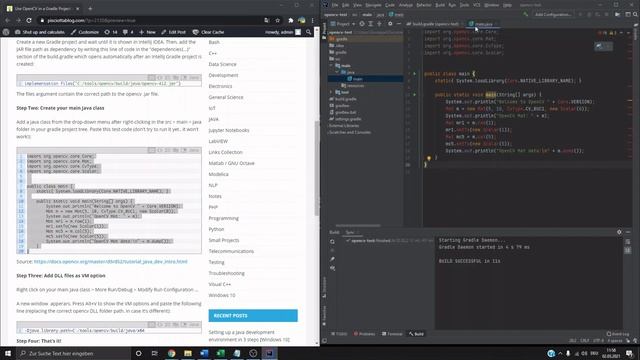Image resolution: width=640 pixels, height=360 pixels.
Task: Select build.gradle in project tree
Action: click(343, 99)
